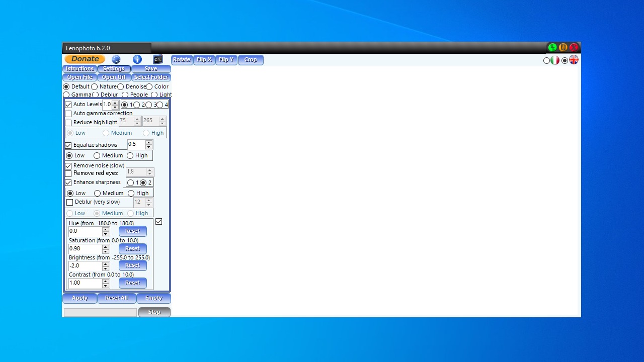Viewport: 644px width, 362px height.
Task: Click the yellow Donate button
Action: coord(85,59)
